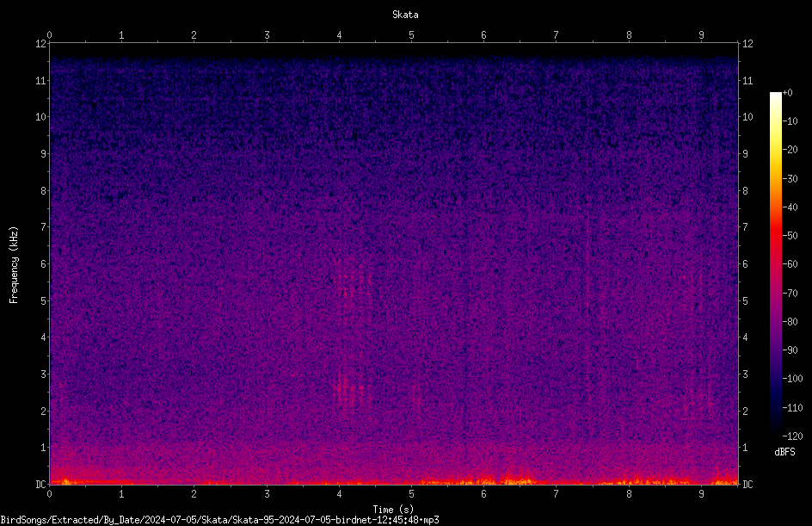Click the "dBFS" label under the color scale
This screenshot has width=812, height=526.
[784, 452]
